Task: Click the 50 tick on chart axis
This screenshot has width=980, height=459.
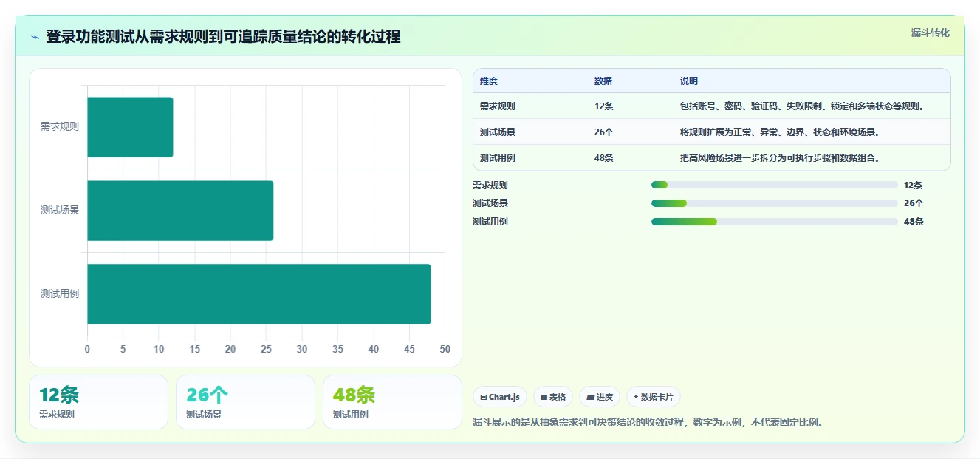Action: pyautogui.click(x=445, y=350)
